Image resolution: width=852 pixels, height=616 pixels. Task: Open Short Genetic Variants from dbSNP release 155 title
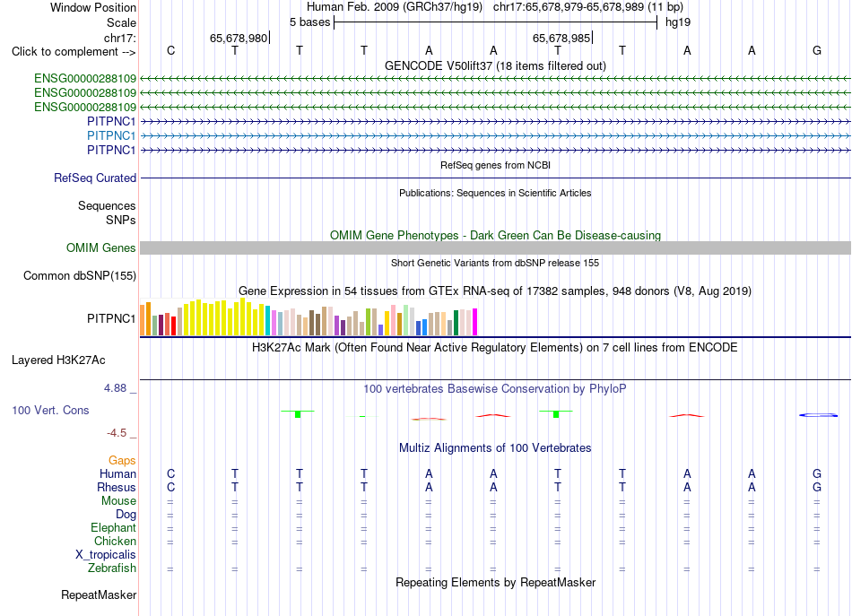495,263
